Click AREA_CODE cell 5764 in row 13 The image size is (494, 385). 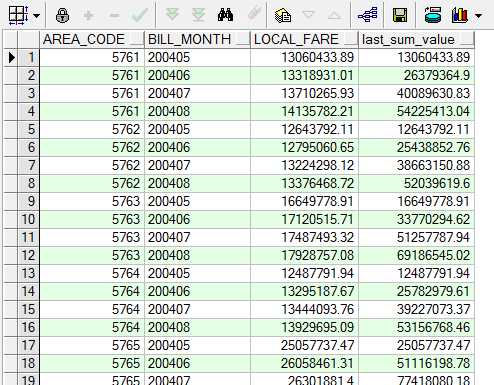click(x=92, y=273)
